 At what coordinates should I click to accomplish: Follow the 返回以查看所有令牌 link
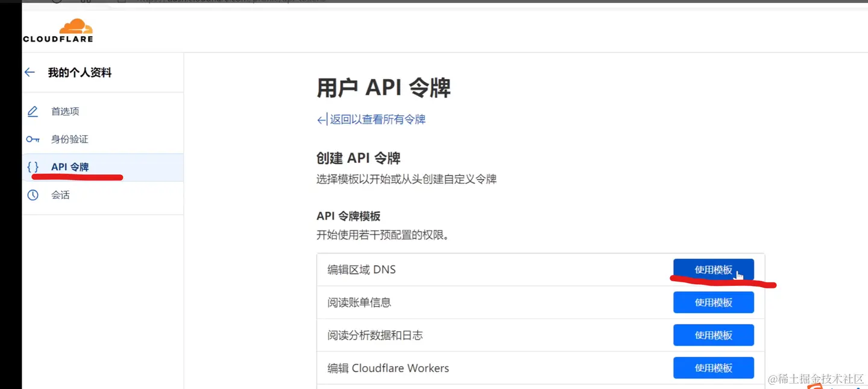pos(371,119)
